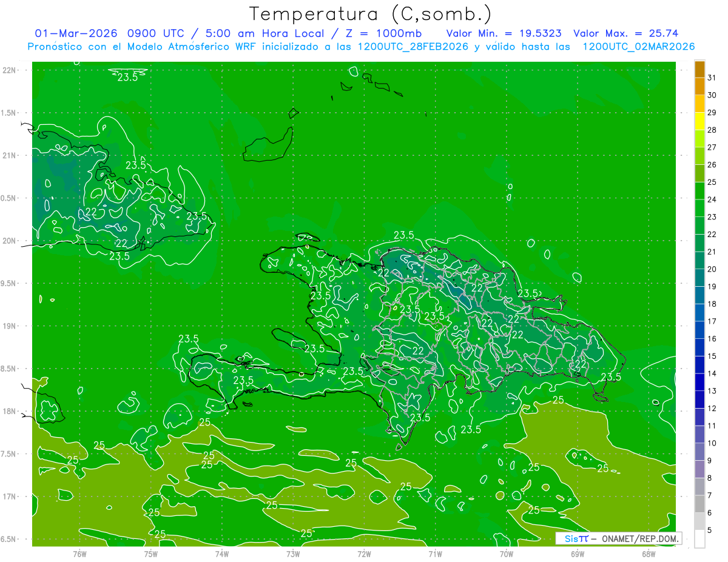This screenshot has width=728, height=562.
Task: Click the legend swatch between 11 and 12
Action: [x=699, y=418]
